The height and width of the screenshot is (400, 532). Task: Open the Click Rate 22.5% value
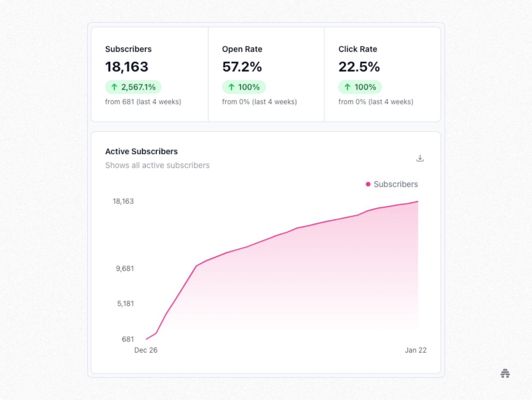[359, 67]
